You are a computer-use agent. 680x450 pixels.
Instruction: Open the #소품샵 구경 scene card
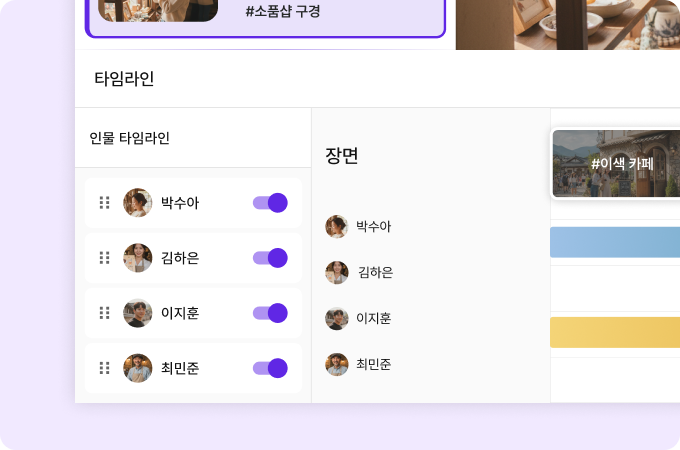(x=266, y=14)
